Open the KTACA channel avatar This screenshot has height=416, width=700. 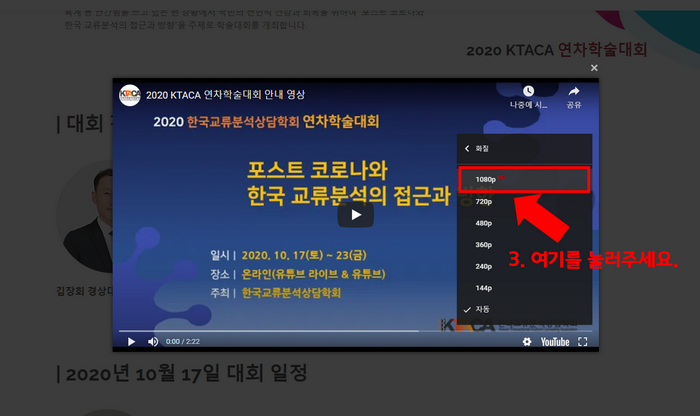coord(130,95)
